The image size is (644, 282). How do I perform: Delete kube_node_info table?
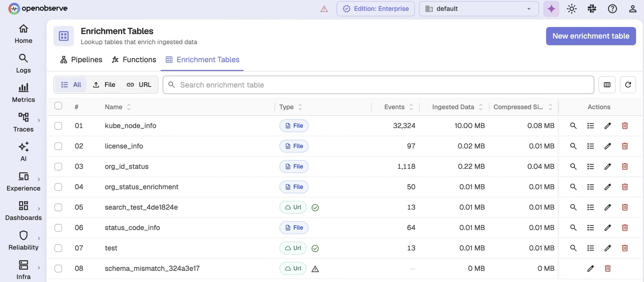[x=625, y=126]
